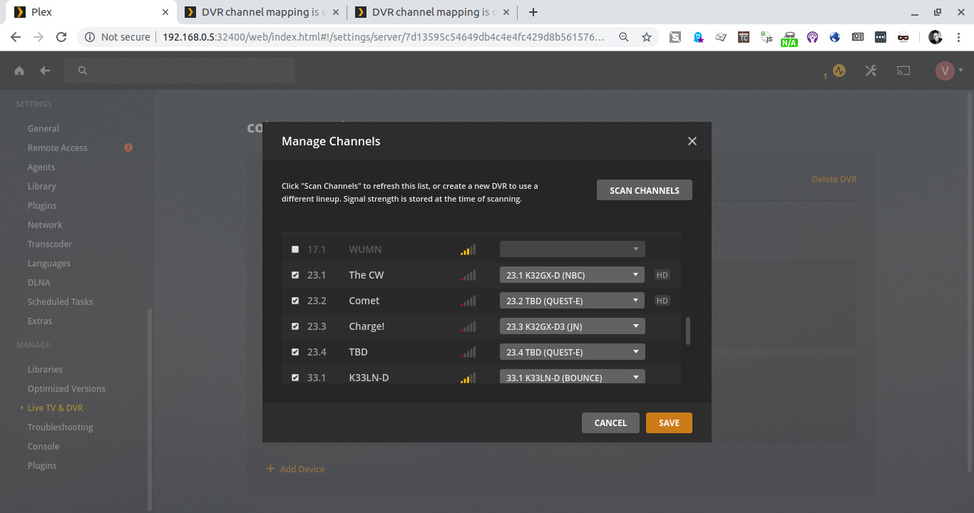The height and width of the screenshot is (513, 974).
Task: Click the Charge! channel name
Action: click(366, 326)
